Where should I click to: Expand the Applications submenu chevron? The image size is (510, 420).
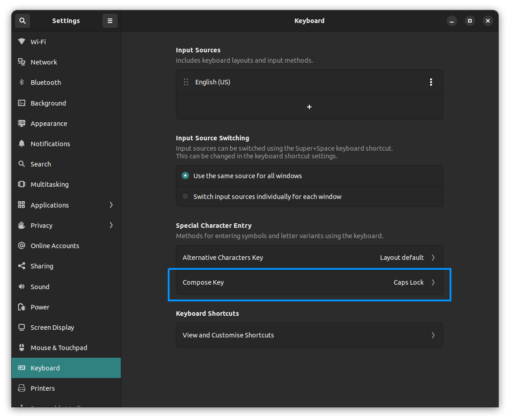[x=111, y=205]
